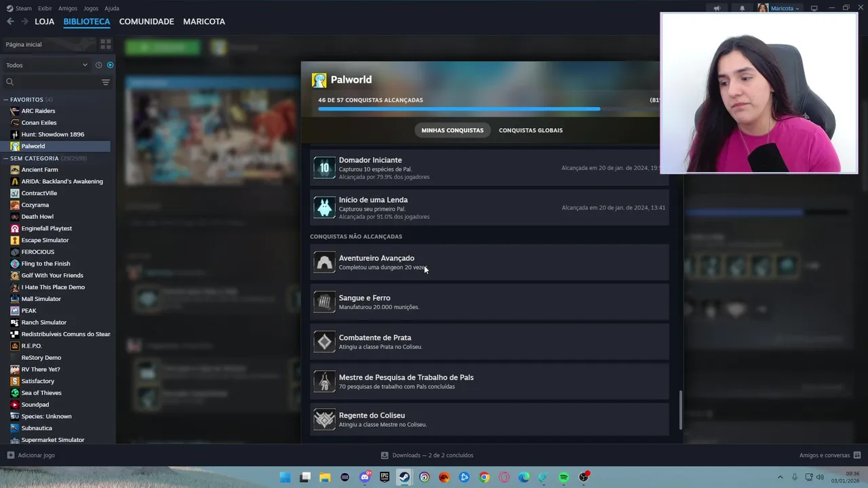868x488 pixels.
Task: Open the Ajuda menu
Action: click(x=112, y=8)
